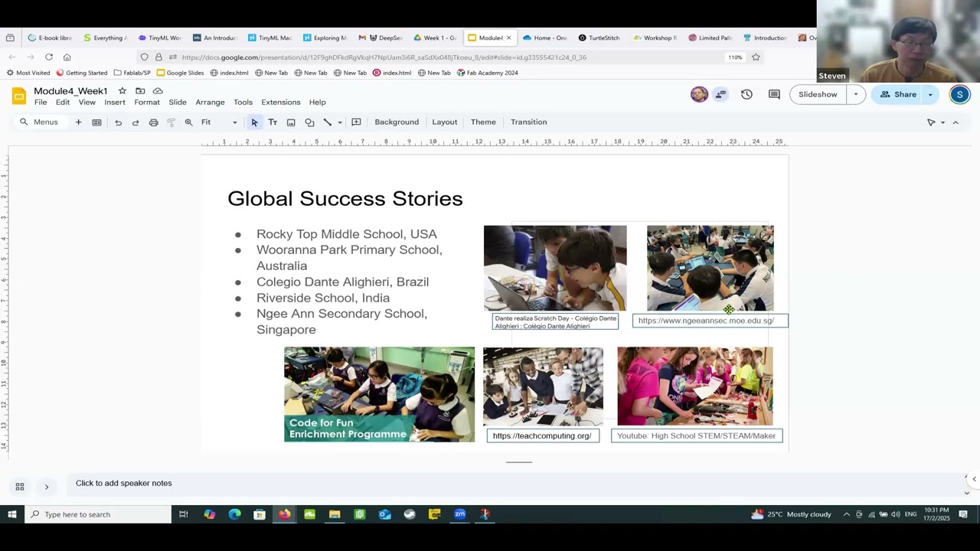This screenshot has height=551, width=980.
Task: Click the new slide plus icon
Action: (x=78, y=122)
